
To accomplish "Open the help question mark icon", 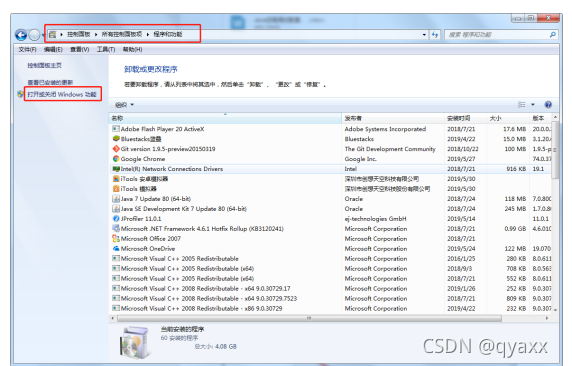I will pyautogui.click(x=548, y=105).
